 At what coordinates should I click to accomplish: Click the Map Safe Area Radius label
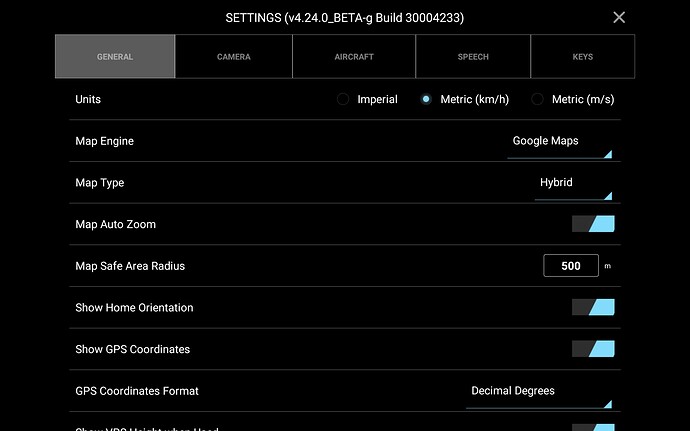[x=130, y=266]
